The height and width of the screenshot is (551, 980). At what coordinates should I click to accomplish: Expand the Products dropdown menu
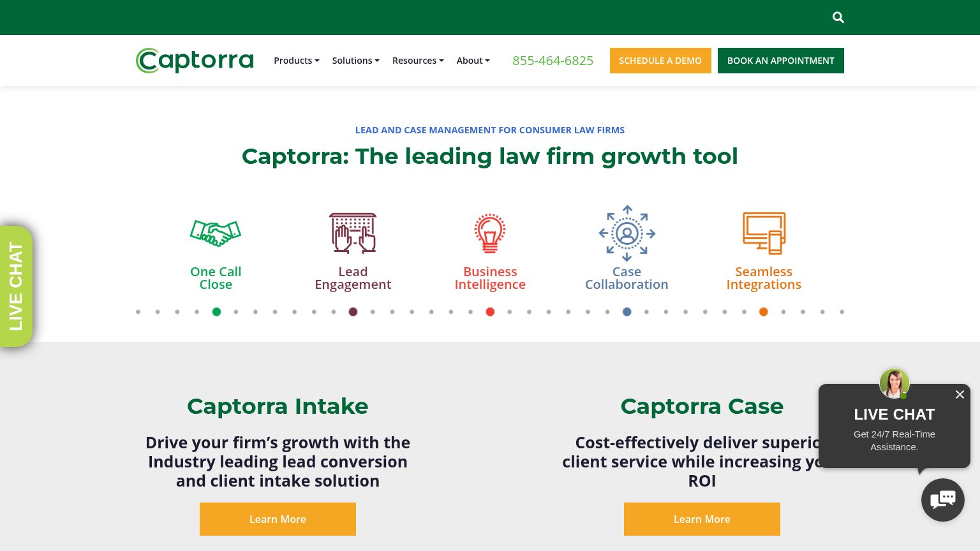[297, 61]
